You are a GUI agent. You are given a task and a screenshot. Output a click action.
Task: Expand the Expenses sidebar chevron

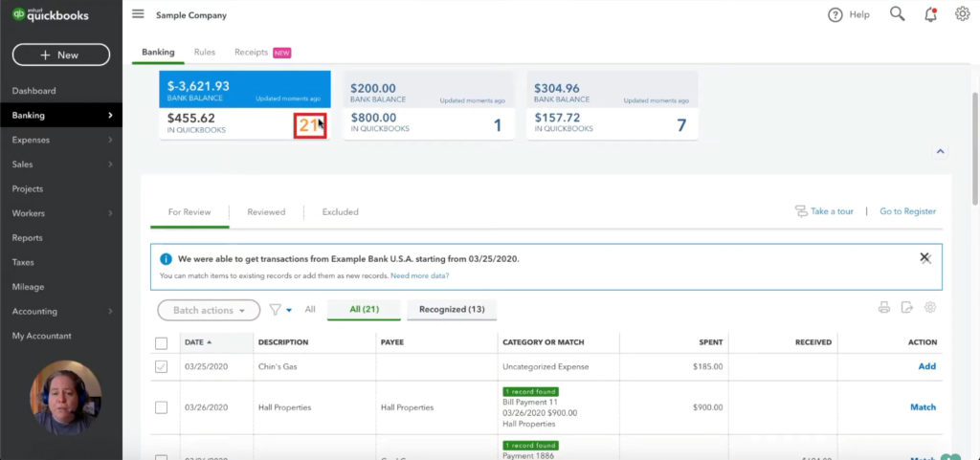tap(111, 140)
